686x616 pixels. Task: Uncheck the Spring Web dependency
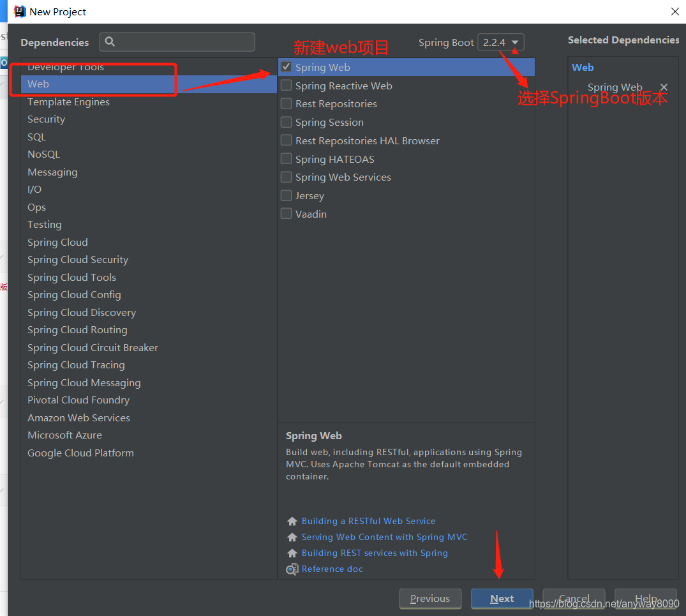pos(286,67)
